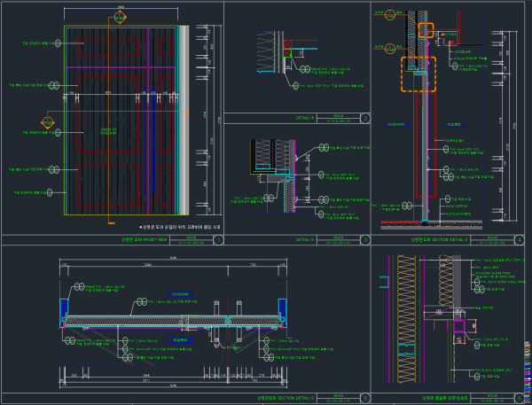Image resolution: width=532 pixels, height=405 pixels.
Task: Click the circled drawing number 1
Action: [218, 240]
